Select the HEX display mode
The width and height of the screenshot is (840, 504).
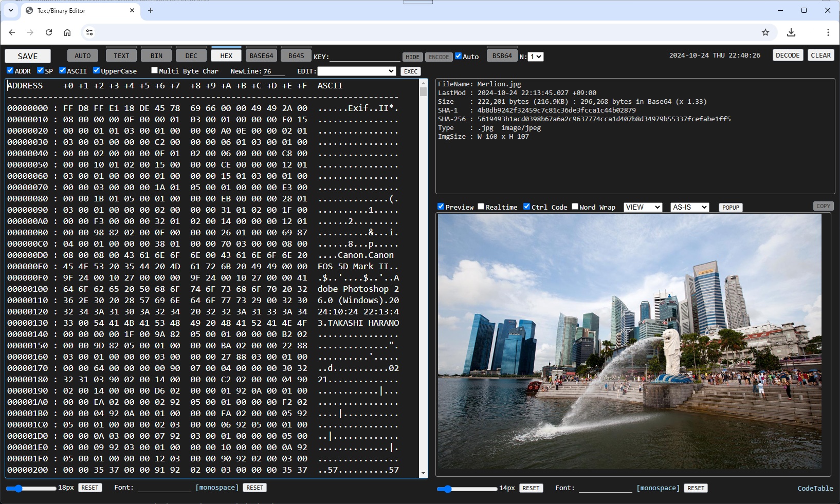226,55
